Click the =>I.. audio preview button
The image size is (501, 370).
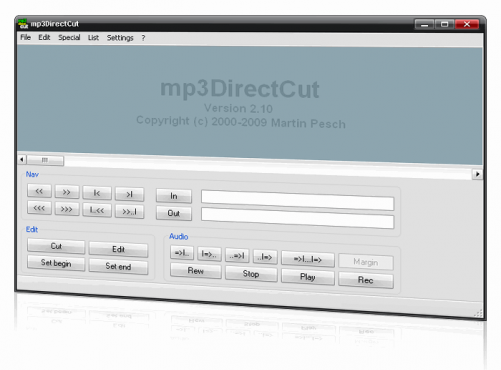click(x=182, y=253)
